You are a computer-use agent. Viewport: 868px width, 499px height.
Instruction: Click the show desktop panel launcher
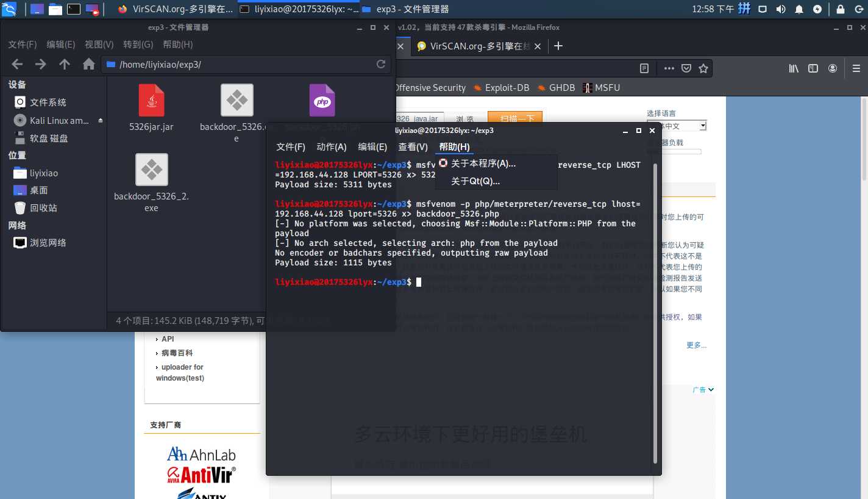click(x=37, y=9)
